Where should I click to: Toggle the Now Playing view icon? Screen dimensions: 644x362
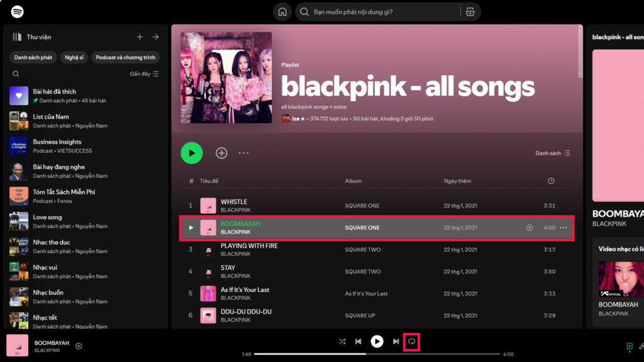pos(630,347)
